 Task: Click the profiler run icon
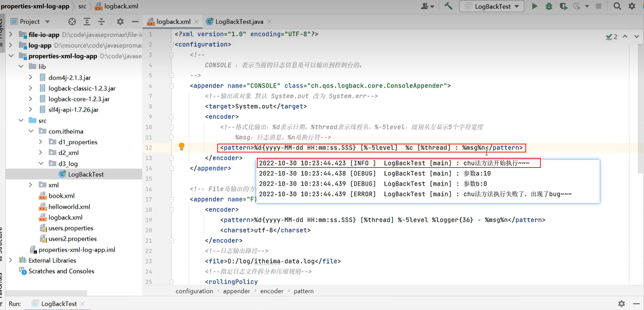click(577, 6)
